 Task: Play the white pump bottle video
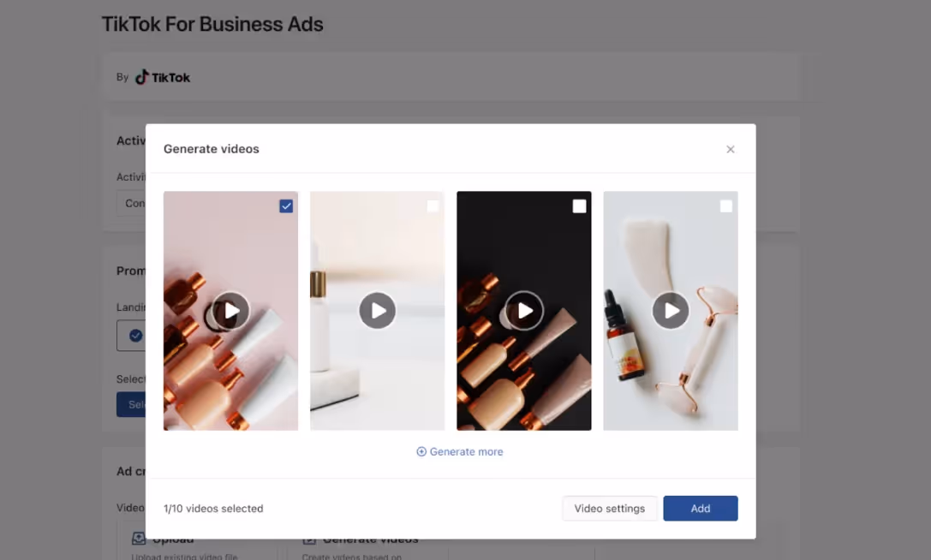[378, 311]
